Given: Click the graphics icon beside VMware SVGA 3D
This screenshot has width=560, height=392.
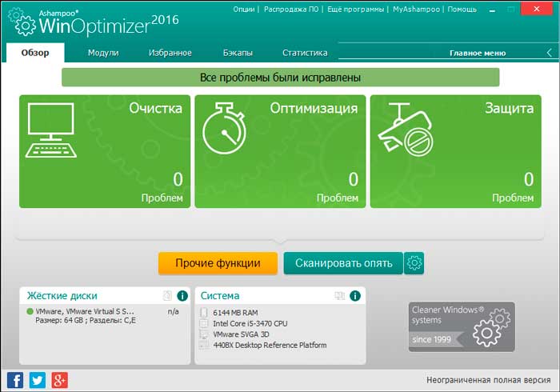Looking at the screenshot, I should [203, 334].
